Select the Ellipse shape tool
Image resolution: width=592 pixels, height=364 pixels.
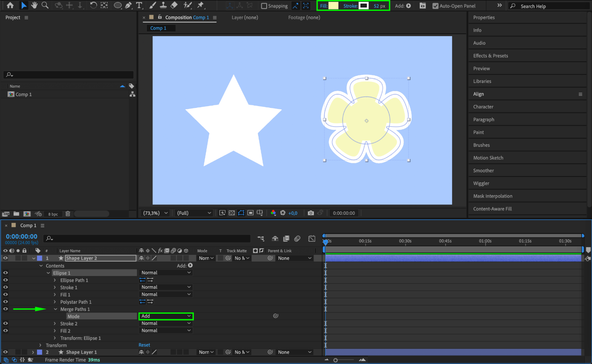click(118, 5)
